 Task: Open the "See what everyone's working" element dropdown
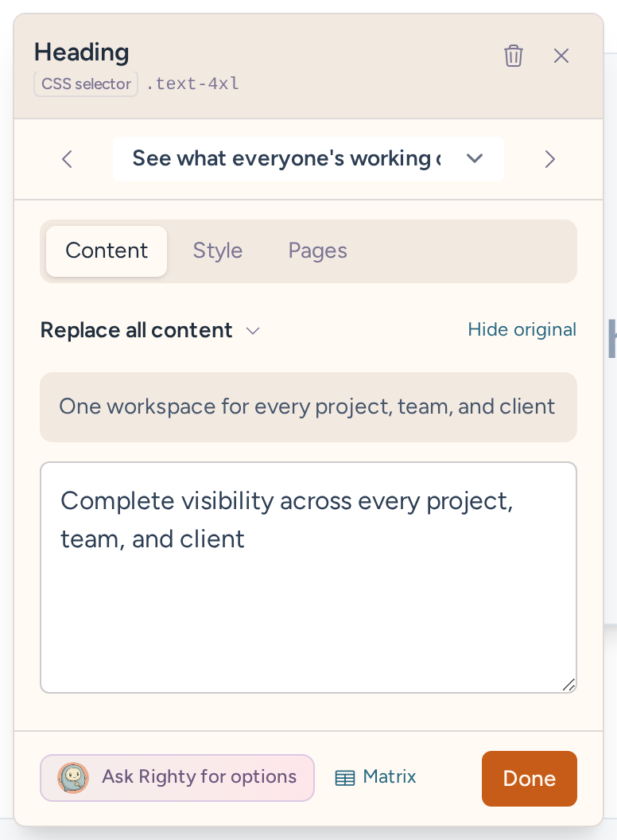click(308, 159)
